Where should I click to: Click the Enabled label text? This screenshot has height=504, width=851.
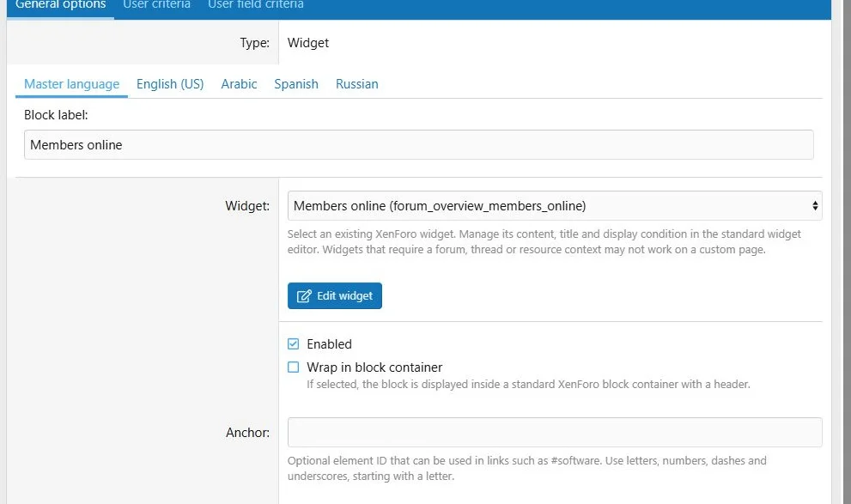(x=330, y=344)
